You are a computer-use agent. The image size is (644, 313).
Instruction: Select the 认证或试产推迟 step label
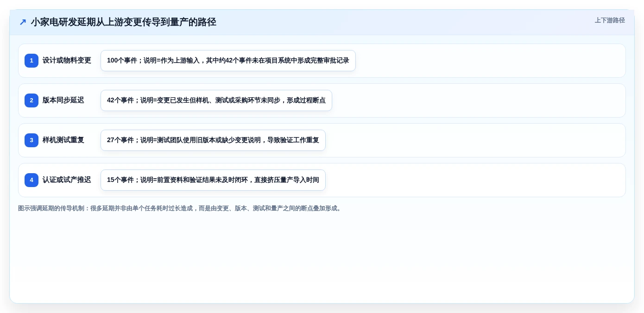point(67,180)
